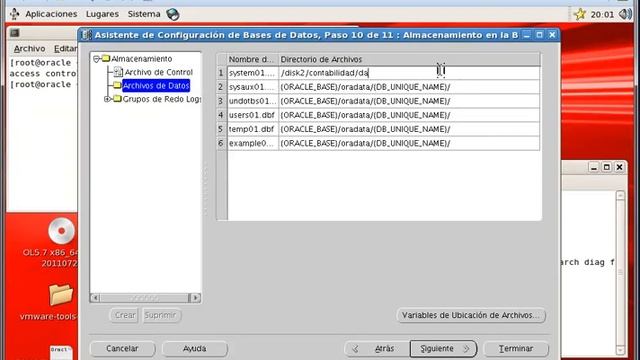The image size is (640, 360).
Task: Click the Directorio de Archivos column header
Action: [409, 59]
